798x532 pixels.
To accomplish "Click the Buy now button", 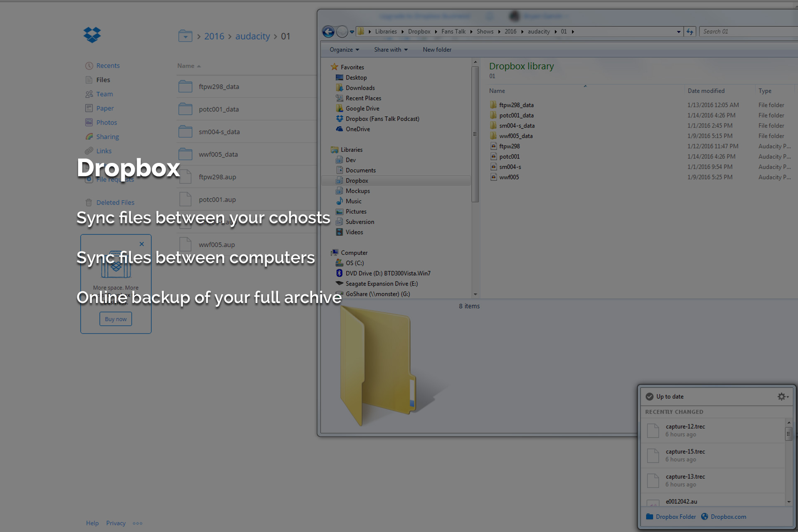I will click(116, 319).
